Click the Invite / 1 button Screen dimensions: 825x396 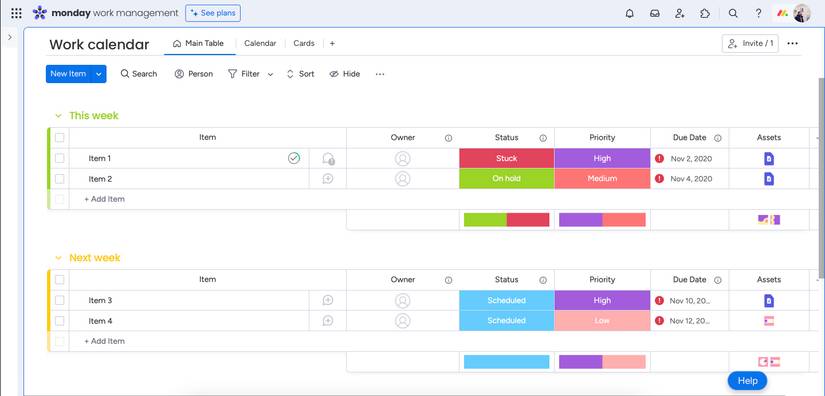click(x=750, y=44)
